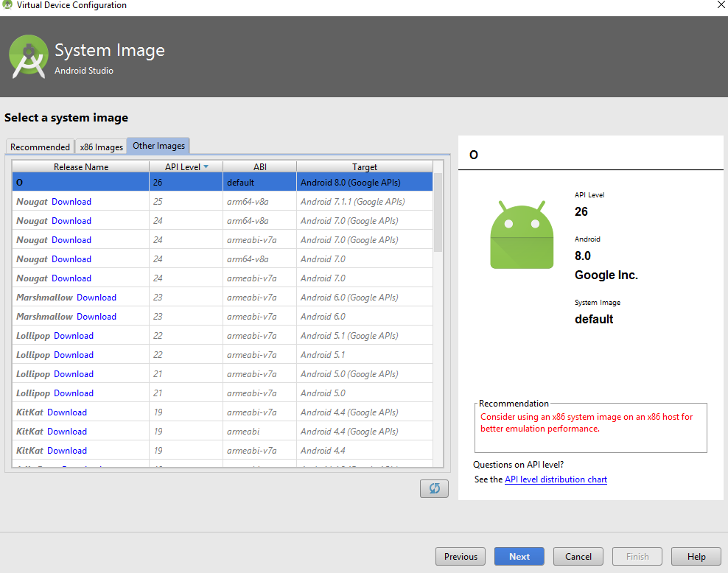Download KitKat Android 4.4 Google APIs armeabi-v7a

67,412
